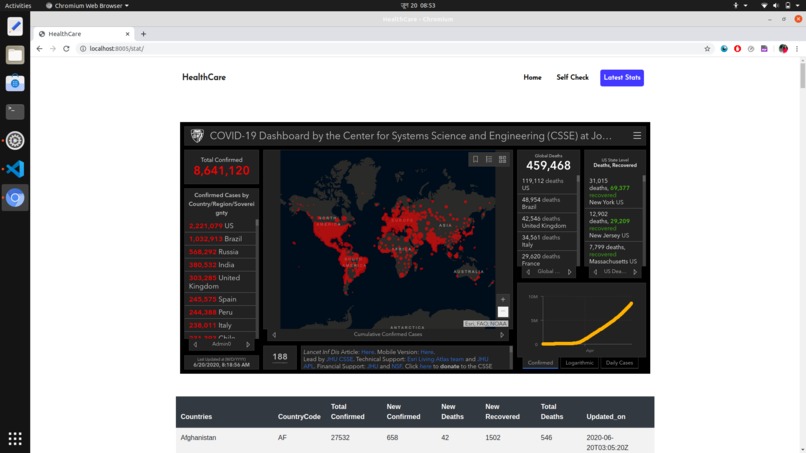Open the Esri Living Atlas team link
This screenshot has width=806, height=453.
tap(435, 359)
